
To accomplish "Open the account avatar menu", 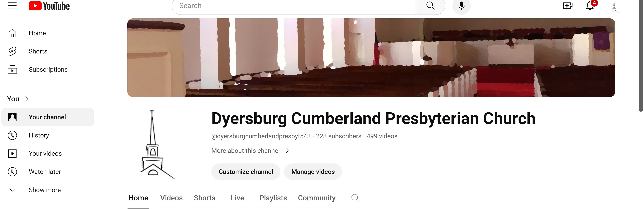I will point(614,6).
